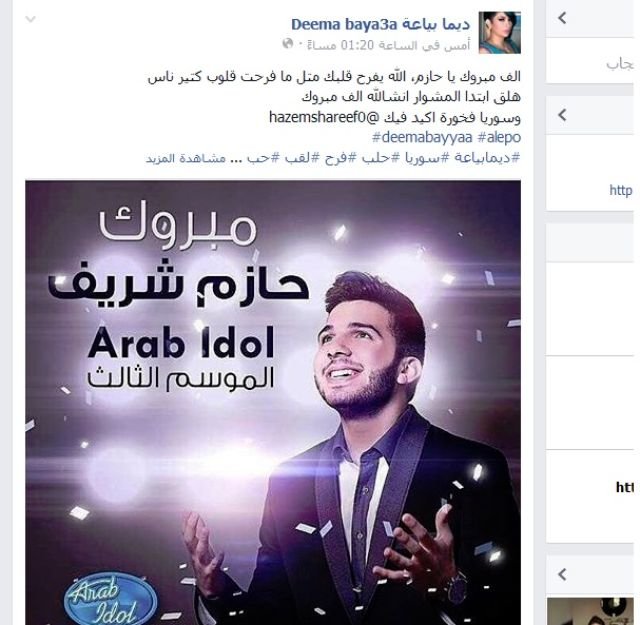Open the Deema baya3a ديما بياعة profile name link
Screen dimensions: 640x625
(x=380, y=24)
